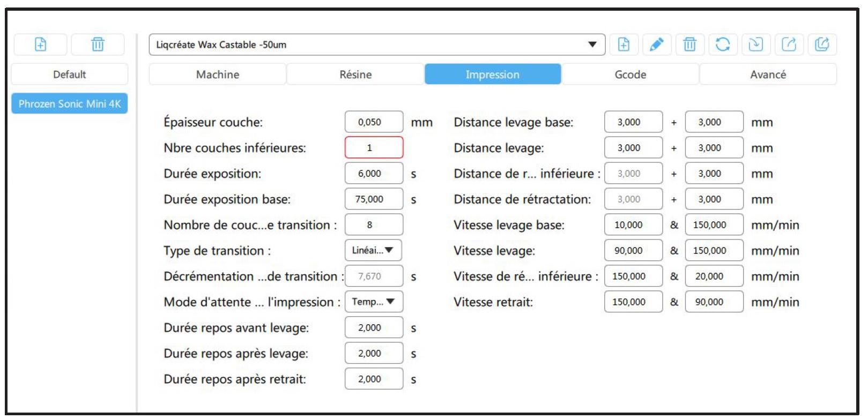Screen dimensions: 868x419
Task: Click the Épaisseur couche input field
Action: pos(374,122)
